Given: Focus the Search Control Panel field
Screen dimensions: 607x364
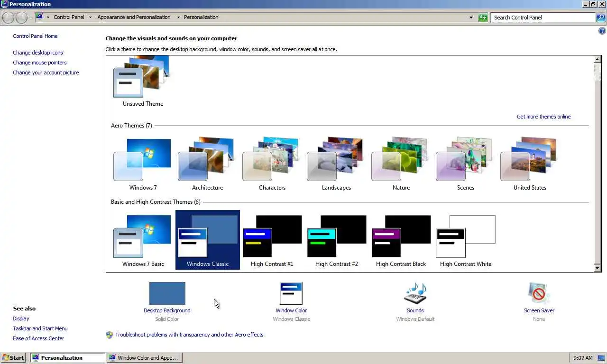Looking at the screenshot, I should pos(543,18).
